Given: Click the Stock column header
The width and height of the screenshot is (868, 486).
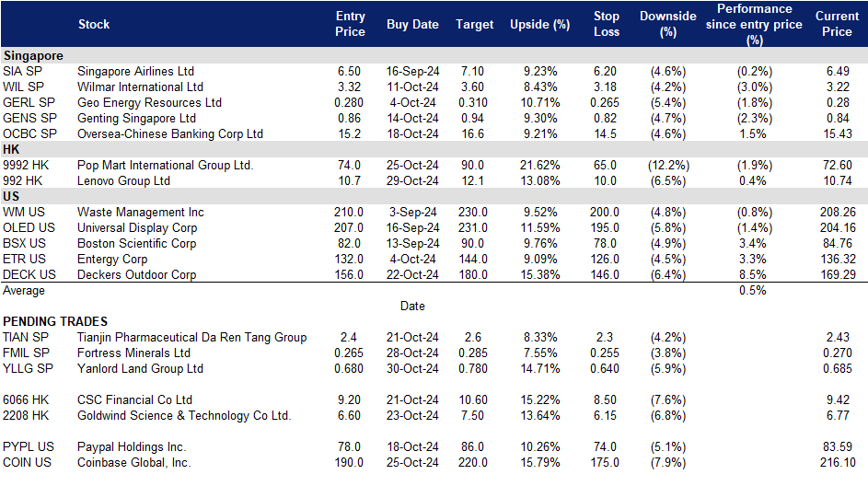Looking at the screenshot, I should click(94, 24).
